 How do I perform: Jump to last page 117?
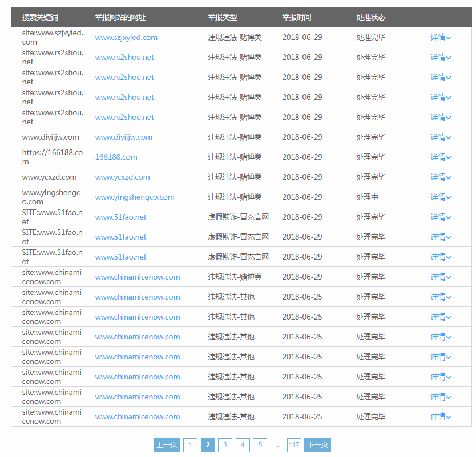[294, 445]
